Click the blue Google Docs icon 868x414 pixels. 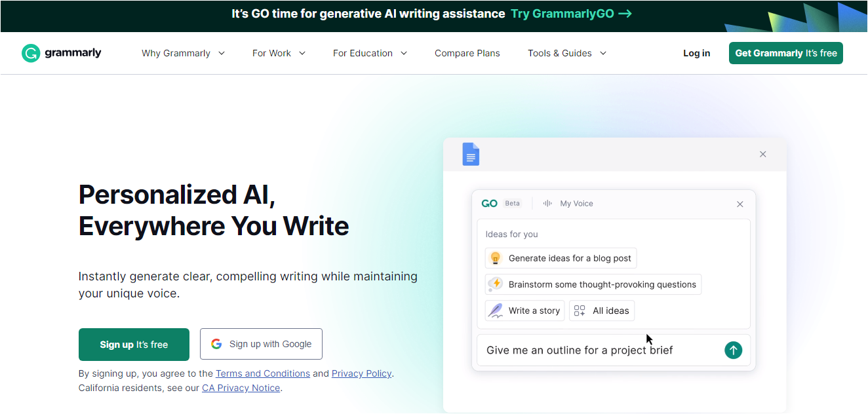pos(471,154)
